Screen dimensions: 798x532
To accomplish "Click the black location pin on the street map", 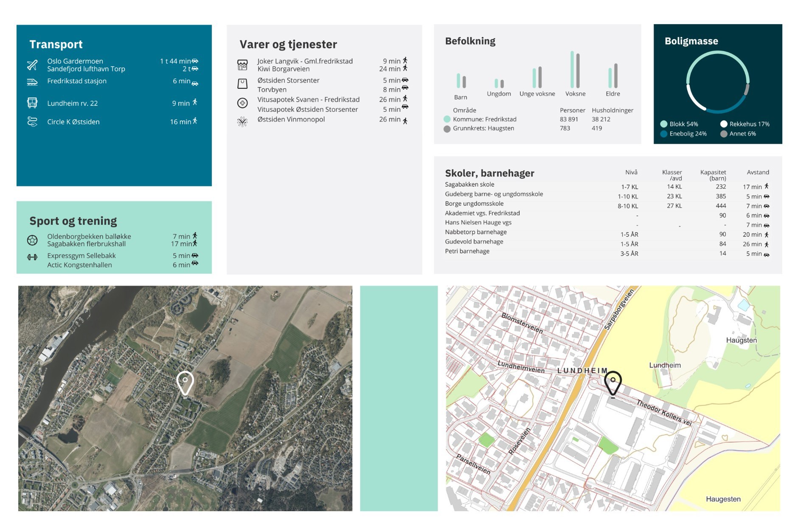I will (613, 384).
